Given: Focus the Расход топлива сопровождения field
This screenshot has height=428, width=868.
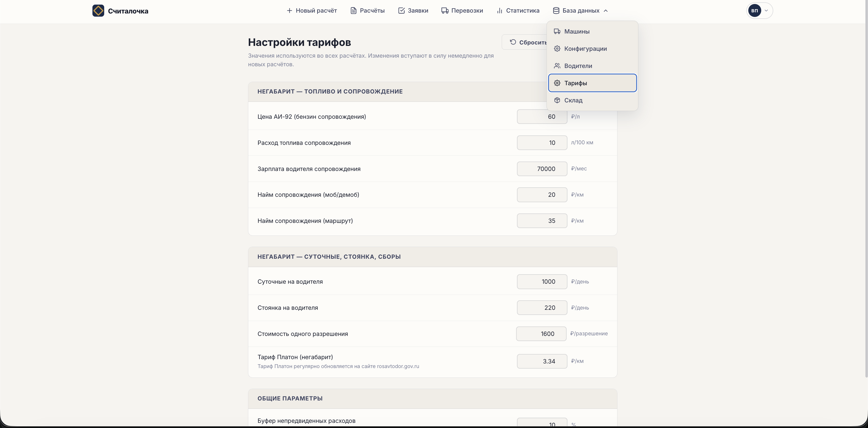Looking at the screenshot, I should click(x=542, y=143).
